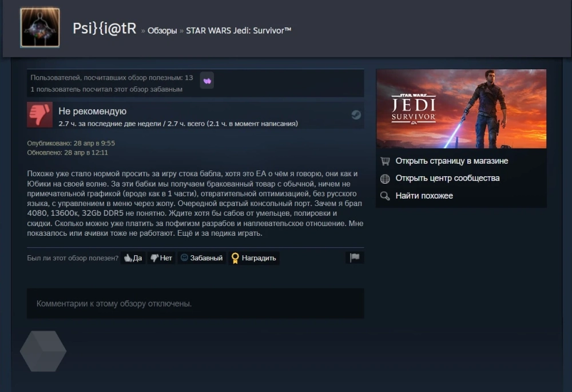Report the review using the flag icon
572x392 pixels.
click(355, 258)
